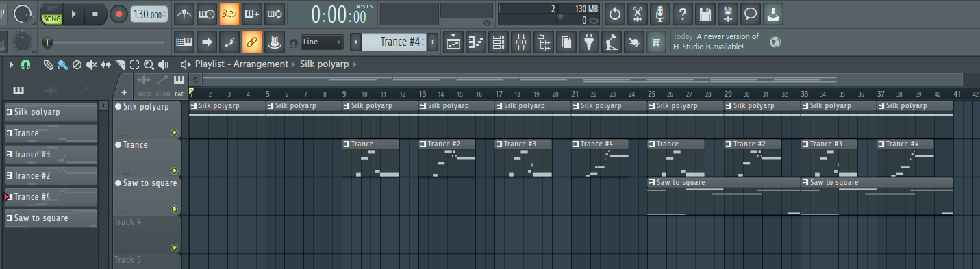Open help with the question mark icon
Image resolution: width=980 pixels, height=269 pixels.
683,13
